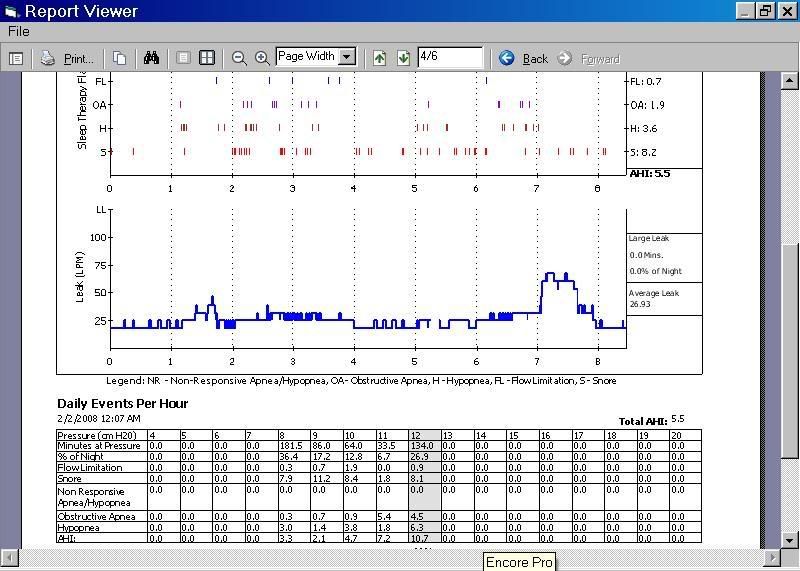The width and height of the screenshot is (800, 571).
Task: Click the Print... button label
Action: click(79, 59)
